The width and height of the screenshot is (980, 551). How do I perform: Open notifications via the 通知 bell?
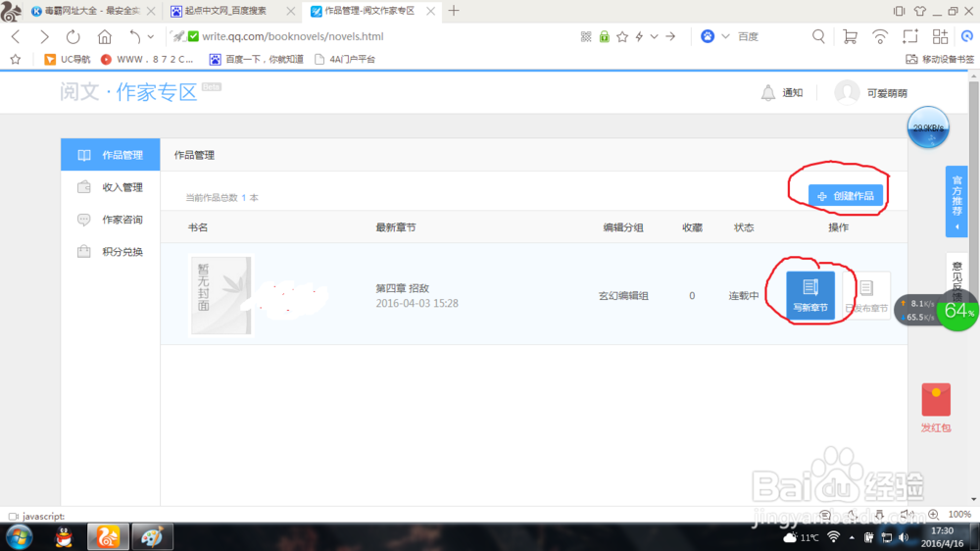tap(781, 93)
